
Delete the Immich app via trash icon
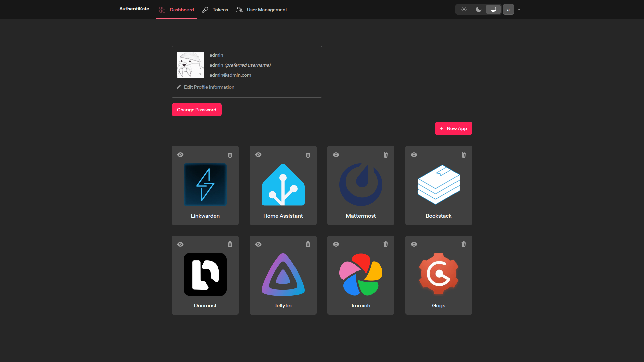click(x=386, y=244)
